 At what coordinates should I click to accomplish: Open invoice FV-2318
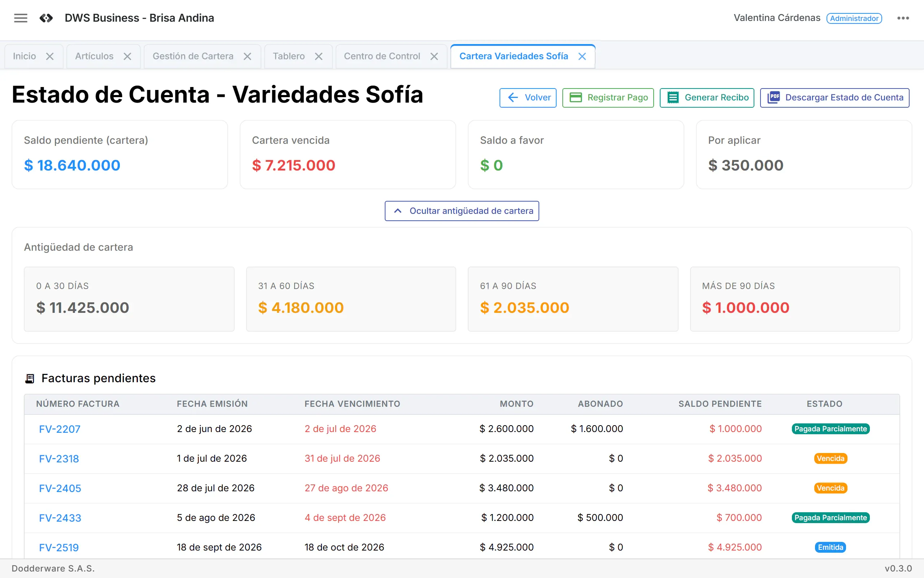click(59, 459)
